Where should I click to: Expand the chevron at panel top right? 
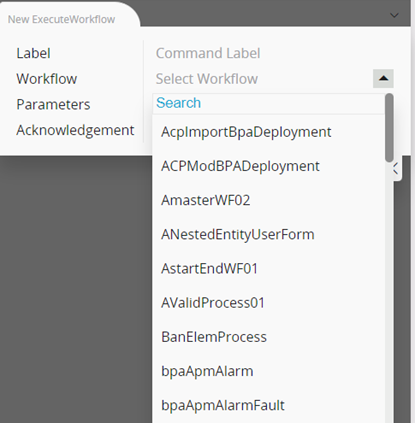coord(394,15)
